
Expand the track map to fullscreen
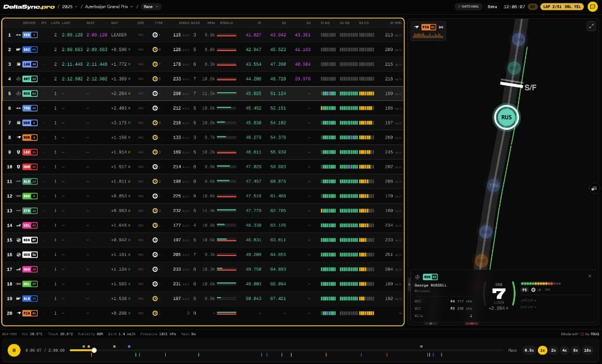click(x=591, y=26)
